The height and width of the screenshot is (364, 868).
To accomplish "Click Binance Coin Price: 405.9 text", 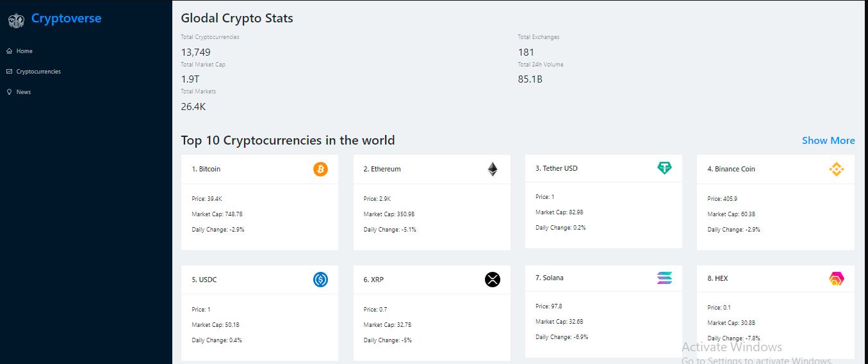I will click(x=722, y=199).
